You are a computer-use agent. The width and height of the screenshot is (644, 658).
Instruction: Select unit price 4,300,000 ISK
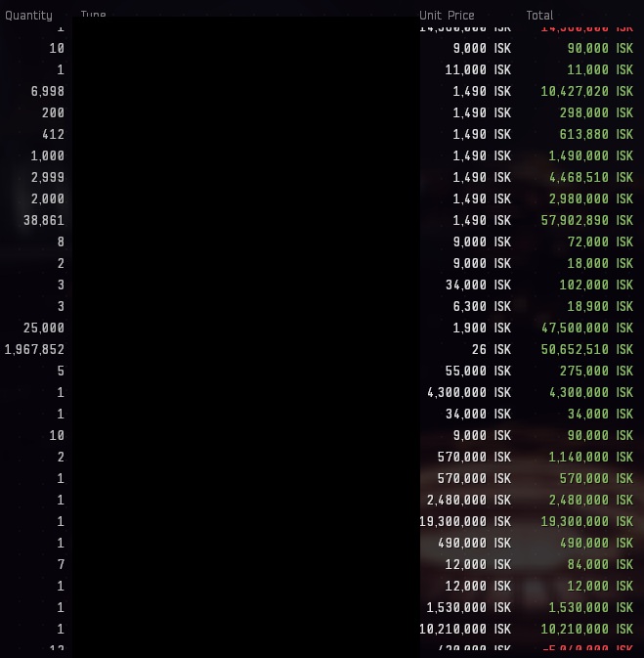[x=469, y=392]
